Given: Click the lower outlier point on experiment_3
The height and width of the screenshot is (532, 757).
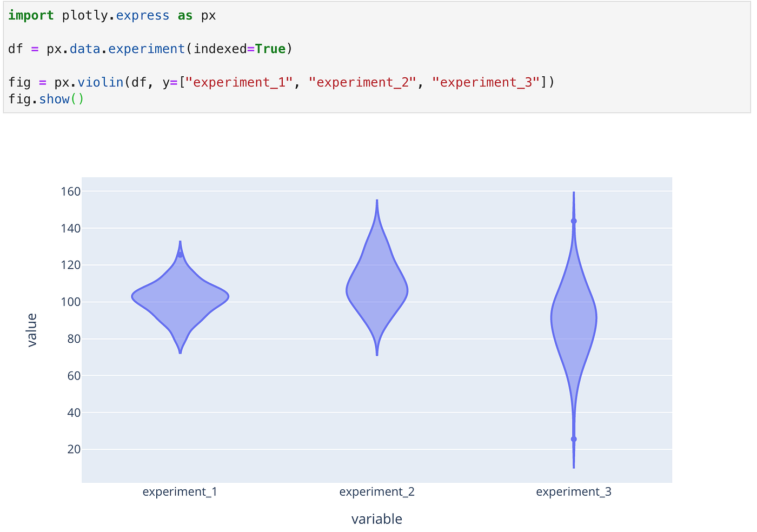Looking at the screenshot, I should (x=574, y=440).
